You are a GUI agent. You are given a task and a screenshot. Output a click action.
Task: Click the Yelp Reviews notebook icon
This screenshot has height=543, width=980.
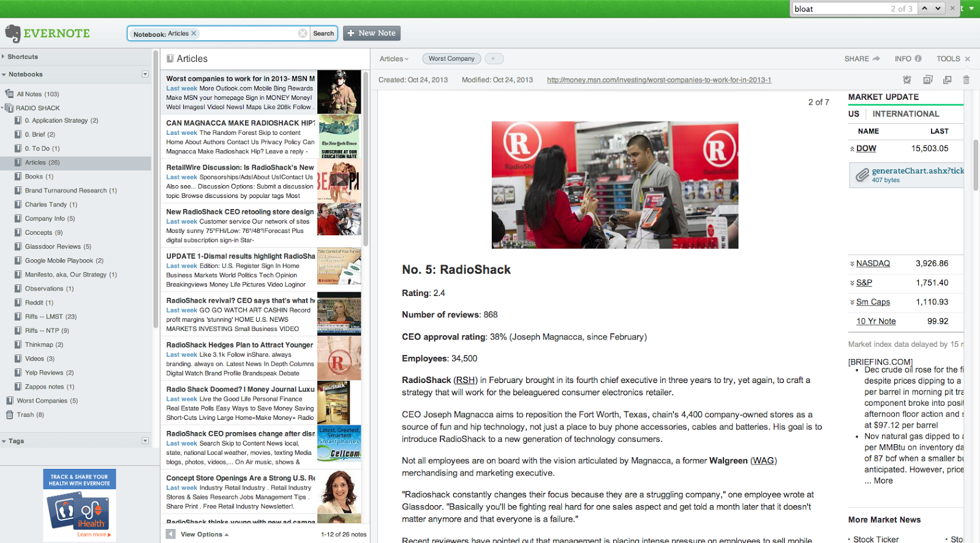click(x=18, y=373)
